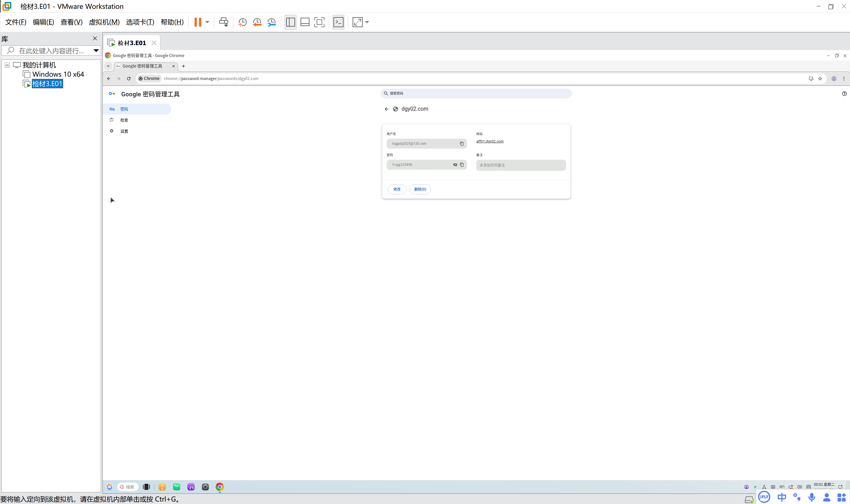Open the 帮助(H) menu
850x504 pixels.
coord(172,22)
